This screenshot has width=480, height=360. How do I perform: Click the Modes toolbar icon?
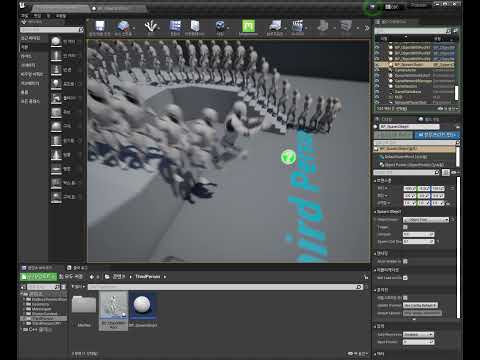click(150, 26)
